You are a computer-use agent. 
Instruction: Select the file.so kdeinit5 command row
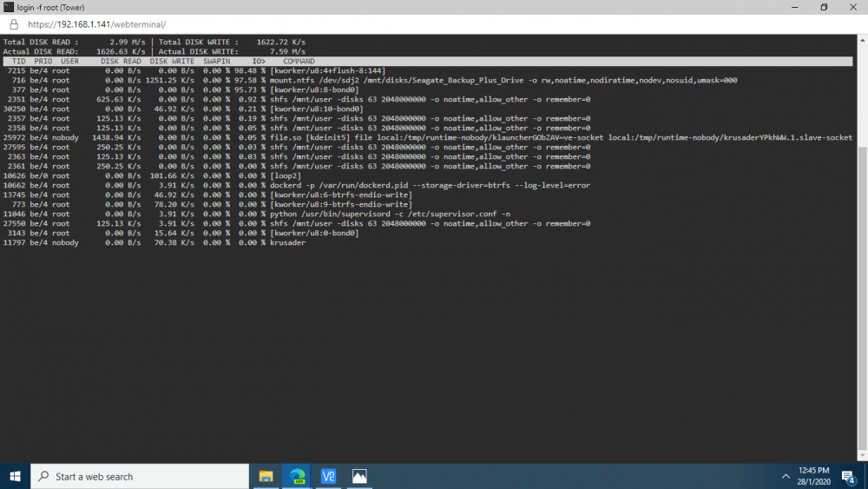coord(427,137)
